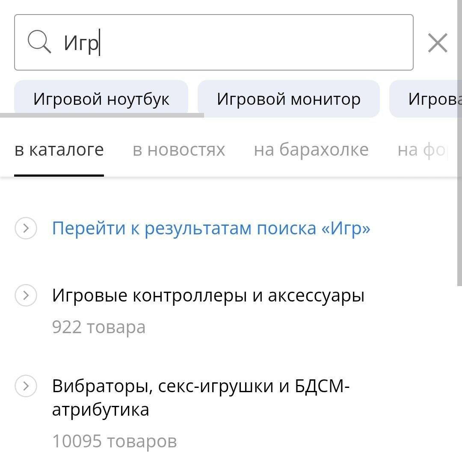Switch to the «в новостях» tab
This screenshot has width=462, height=476.
179,150
